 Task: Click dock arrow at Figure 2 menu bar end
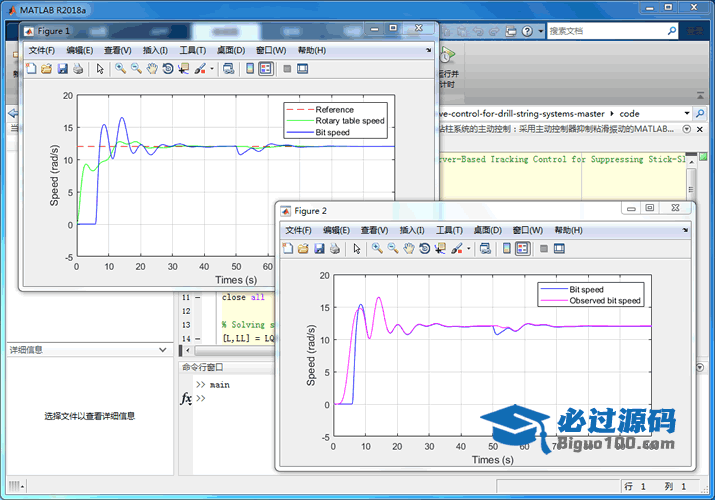[x=685, y=231]
